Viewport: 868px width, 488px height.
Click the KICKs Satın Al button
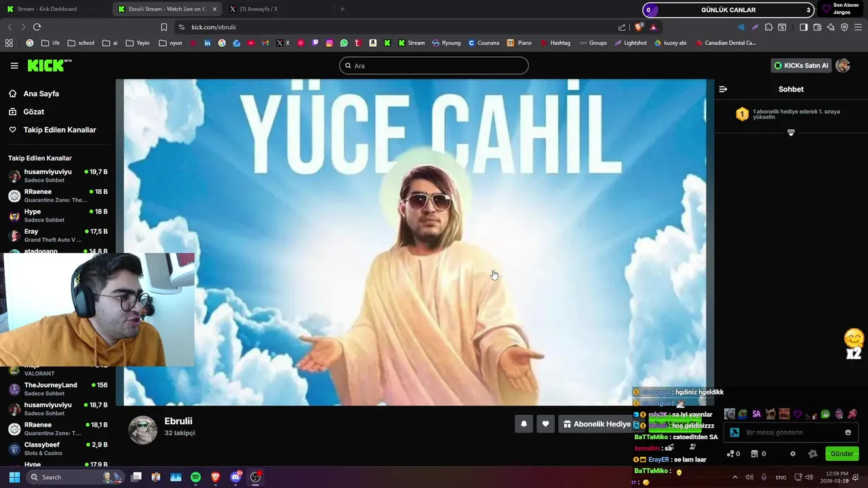pos(801,66)
